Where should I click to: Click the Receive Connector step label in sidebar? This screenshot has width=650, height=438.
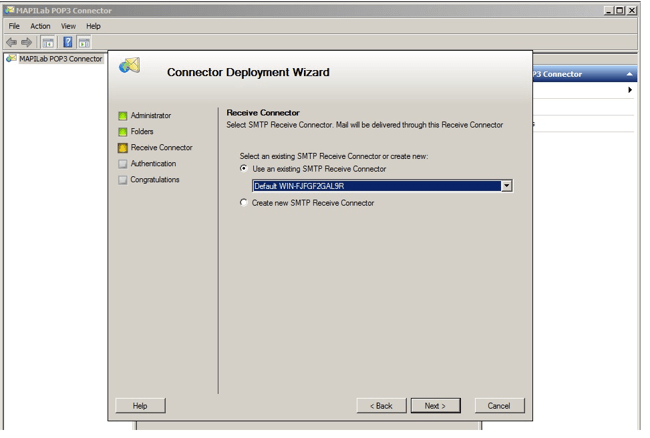162,148
